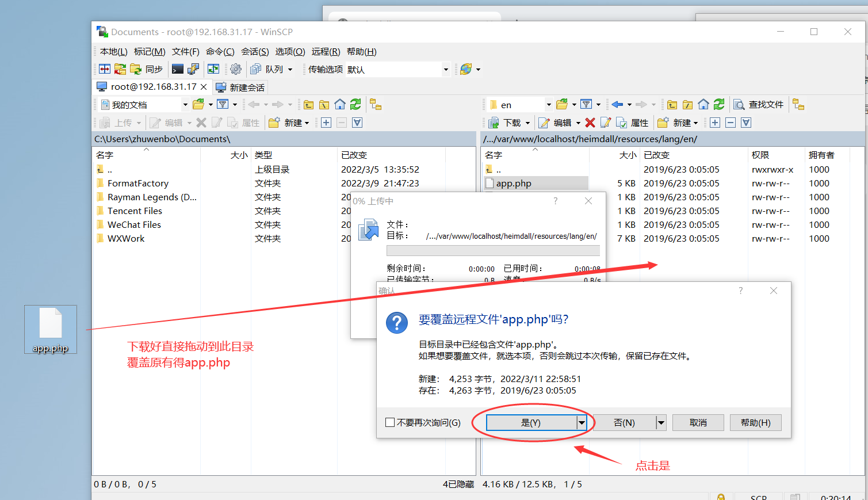
Task: Click remote panel home directory icon
Action: 703,104
